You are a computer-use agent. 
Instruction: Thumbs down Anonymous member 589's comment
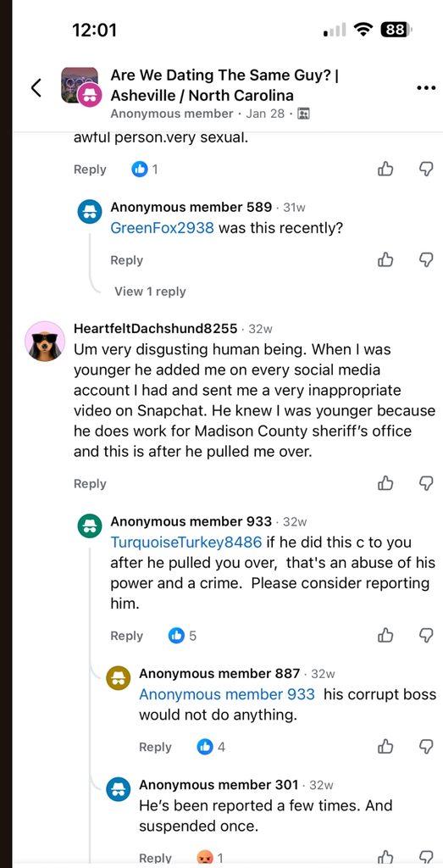(425, 259)
